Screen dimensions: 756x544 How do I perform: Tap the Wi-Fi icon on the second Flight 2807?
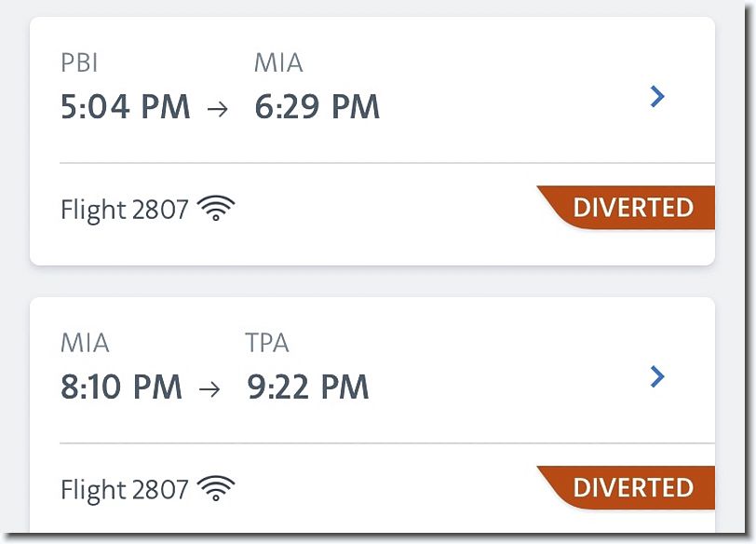click(215, 488)
